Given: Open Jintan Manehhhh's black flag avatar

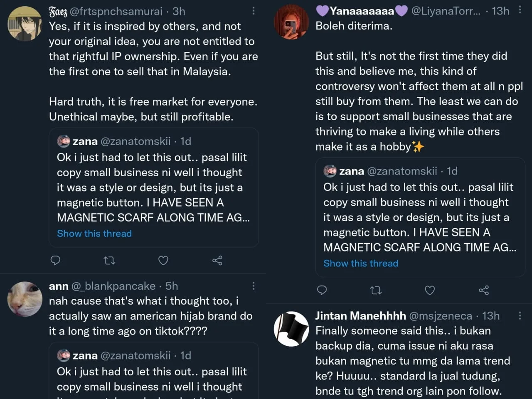Looking at the screenshot, I should point(291,329).
